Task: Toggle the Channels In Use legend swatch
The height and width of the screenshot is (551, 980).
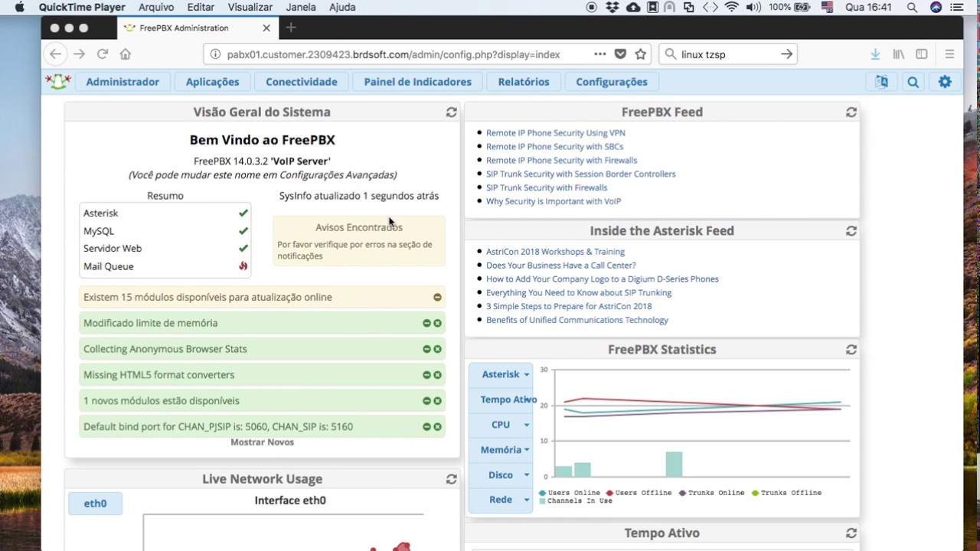Action: pyautogui.click(x=543, y=500)
